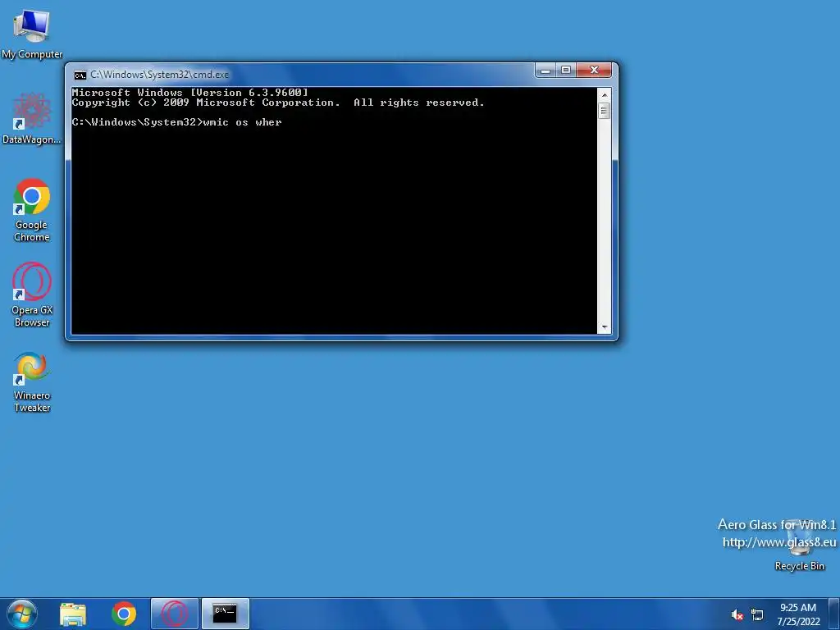Open File Explorer from the taskbar

pos(73,614)
